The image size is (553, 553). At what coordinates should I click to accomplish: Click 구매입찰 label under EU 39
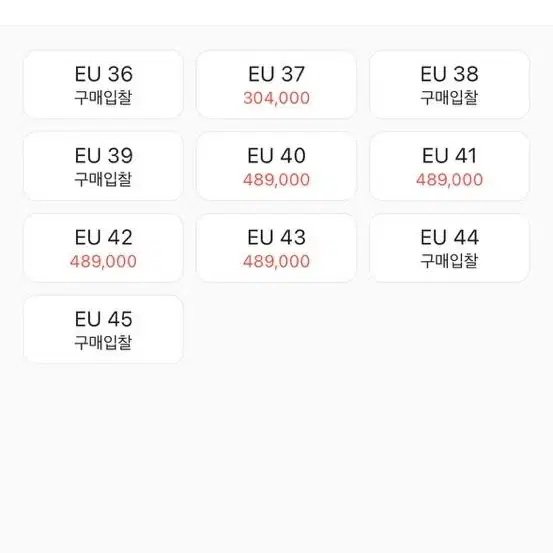[103, 180]
